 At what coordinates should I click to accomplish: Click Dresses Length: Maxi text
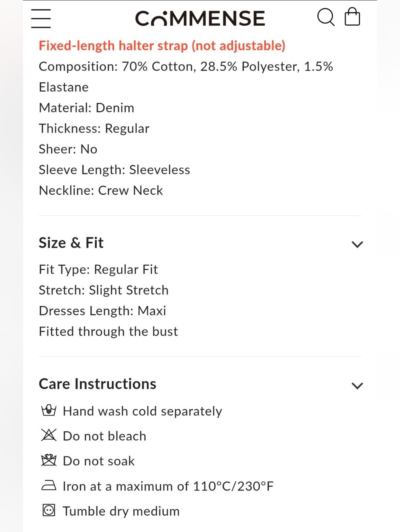(102, 311)
